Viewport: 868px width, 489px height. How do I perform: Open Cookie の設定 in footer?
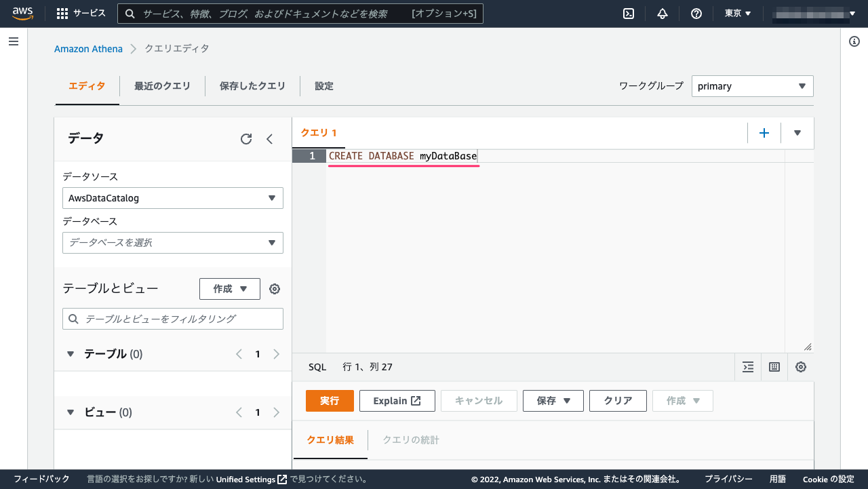(x=829, y=480)
